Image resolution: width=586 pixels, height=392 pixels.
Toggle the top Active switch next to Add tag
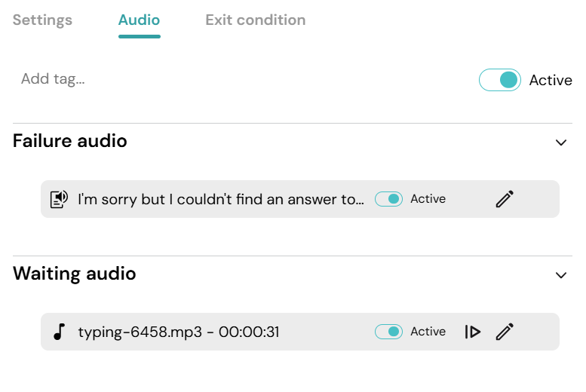point(500,80)
